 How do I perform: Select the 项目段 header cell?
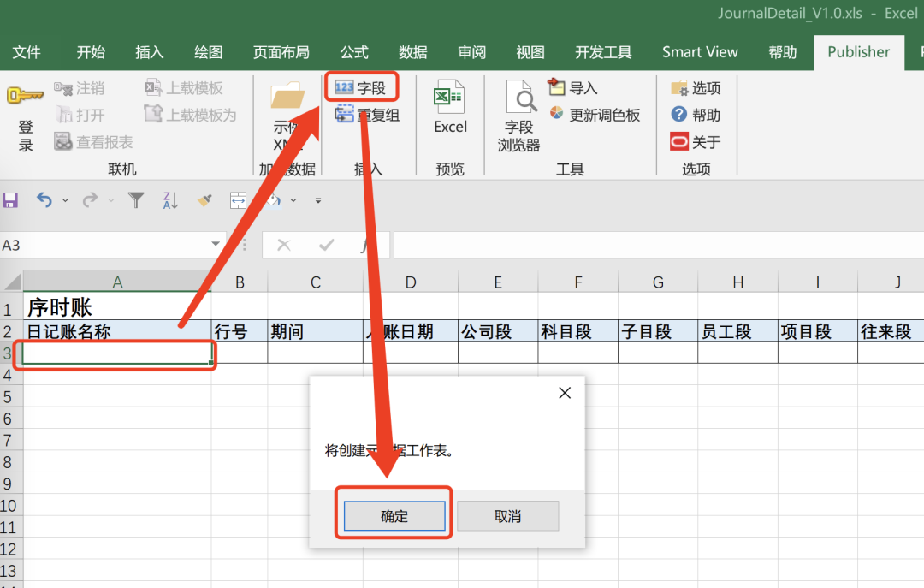(x=818, y=331)
